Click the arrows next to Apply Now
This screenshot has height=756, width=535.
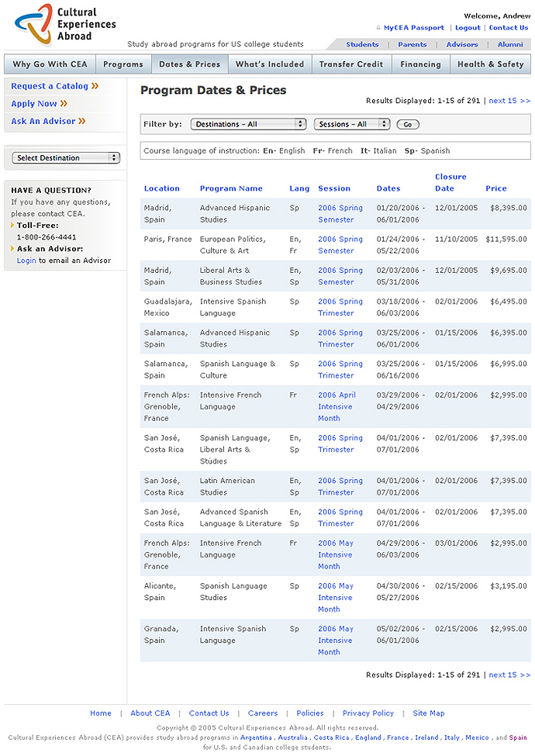click(x=64, y=104)
